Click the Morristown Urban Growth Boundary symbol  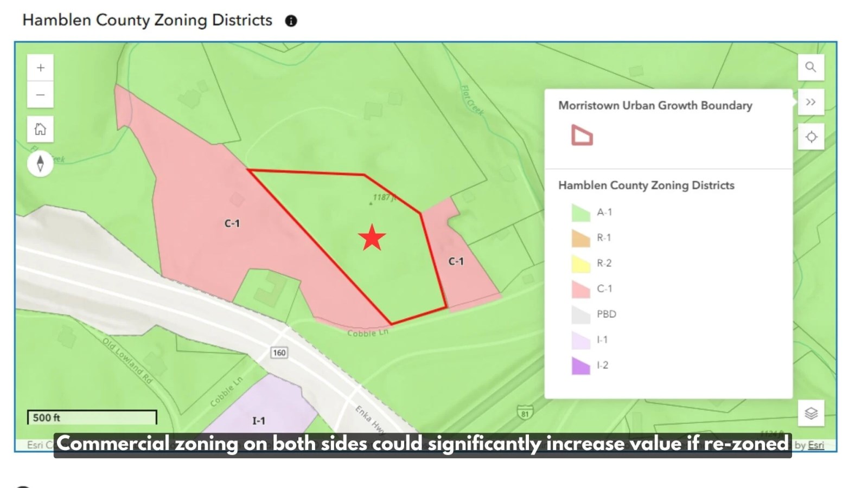pos(582,135)
